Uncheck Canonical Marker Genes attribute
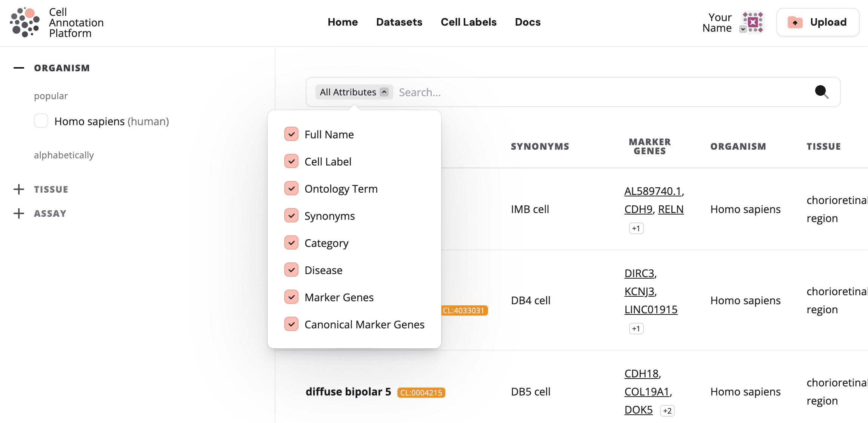 coord(291,324)
